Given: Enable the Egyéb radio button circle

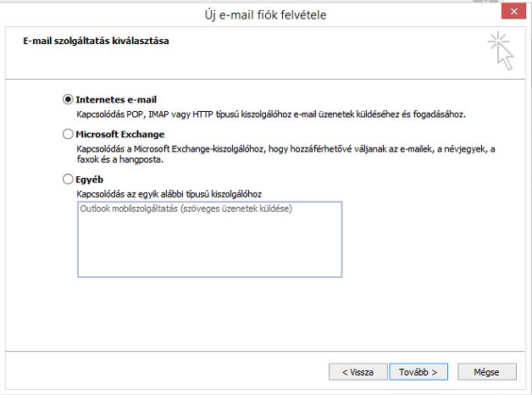Looking at the screenshot, I should (68, 179).
